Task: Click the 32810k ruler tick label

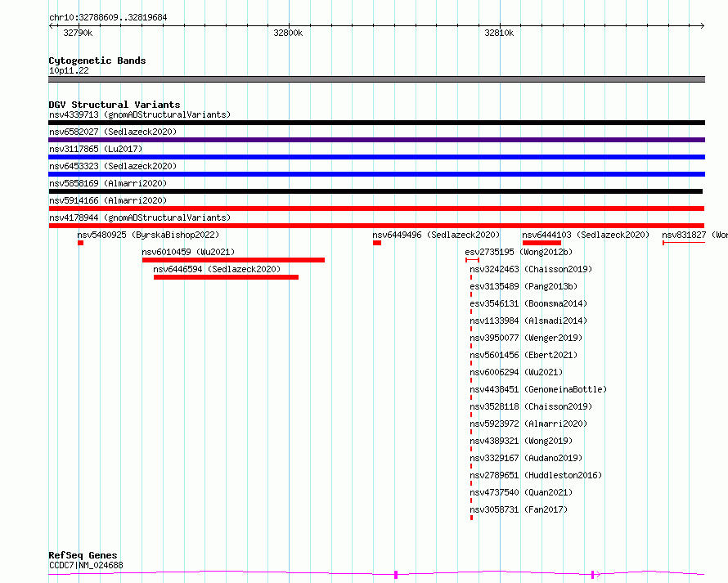Action: (x=499, y=33)
